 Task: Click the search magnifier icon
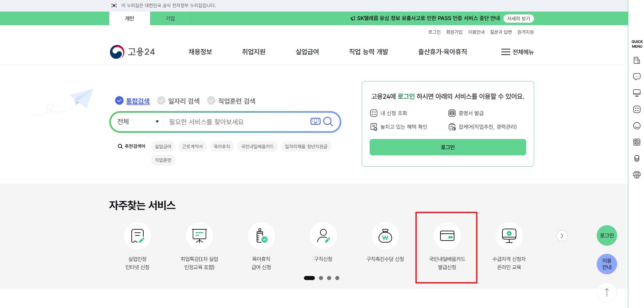click(328, 122)
